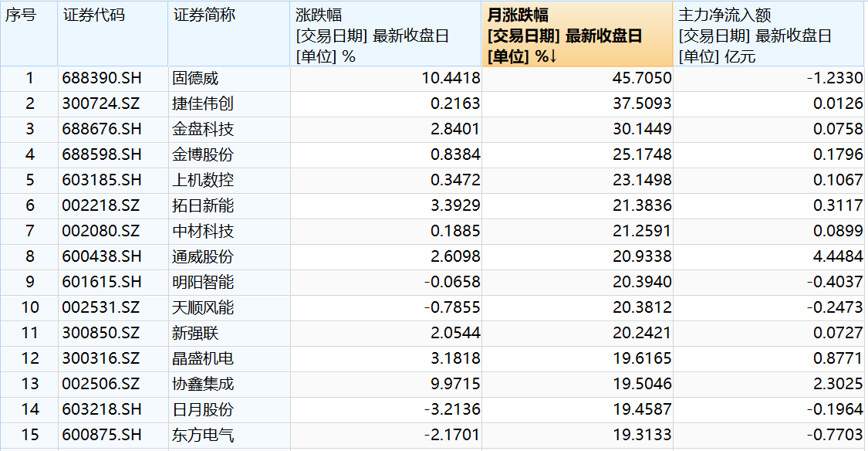This screenshot has width=868, height=451.
Task: Select the 拓日新能 name cell
Action: pos(203,205)
